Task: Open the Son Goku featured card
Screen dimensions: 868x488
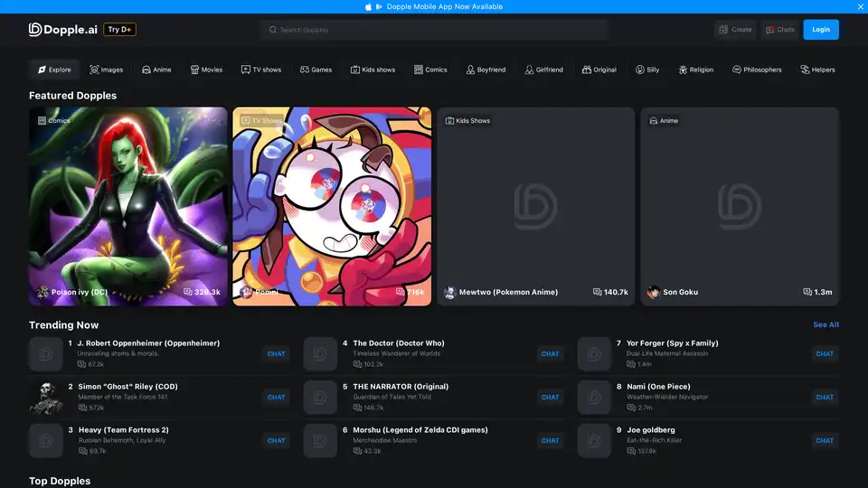Action: coord(740,206)
